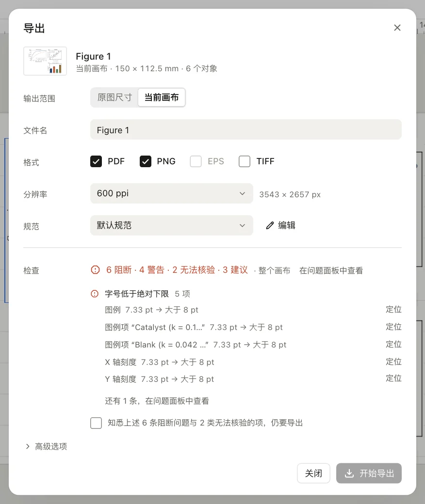The height and width of the screenshot is (504, 425).
Task: Click the 字号低于绝对下限 issue heading
Action: (137, 294)
